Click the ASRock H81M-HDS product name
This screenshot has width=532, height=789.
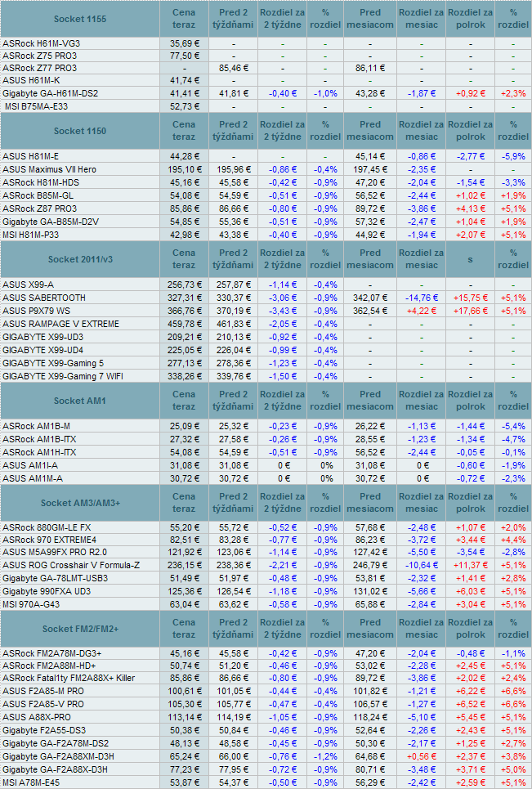(x=41, y=182)
